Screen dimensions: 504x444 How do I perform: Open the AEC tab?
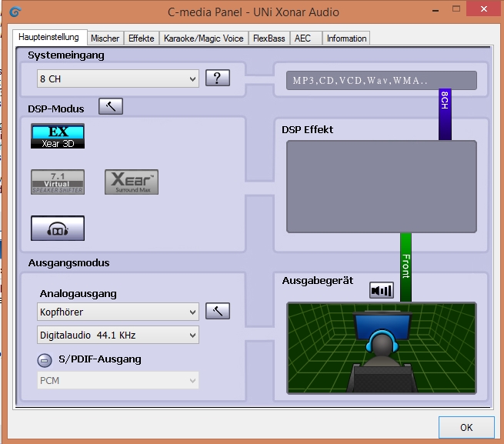coord(305,38)
